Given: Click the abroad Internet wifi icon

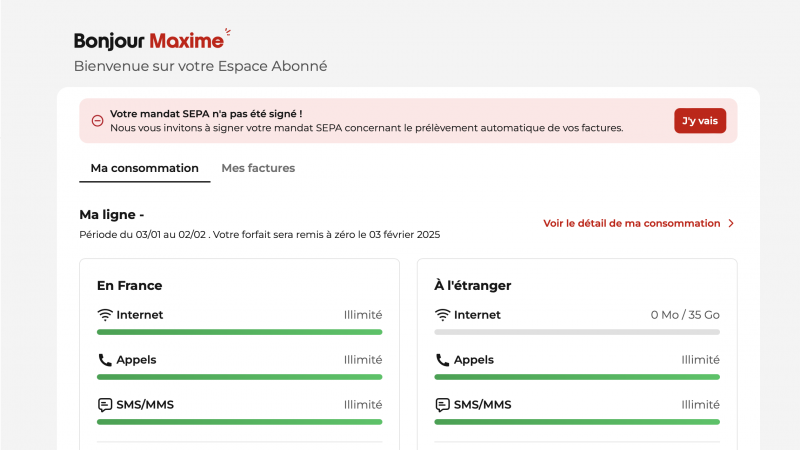Looking at the screenshot, I should pyautogui.click(x=442, y=315).
